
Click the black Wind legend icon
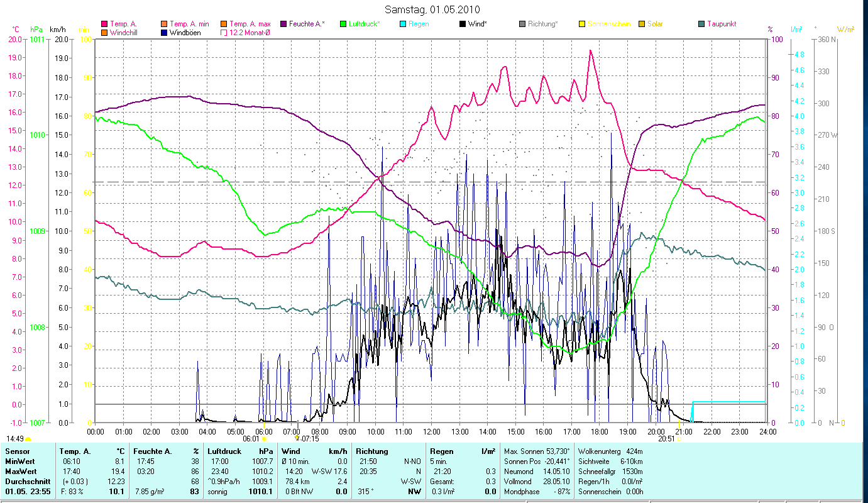463,24
